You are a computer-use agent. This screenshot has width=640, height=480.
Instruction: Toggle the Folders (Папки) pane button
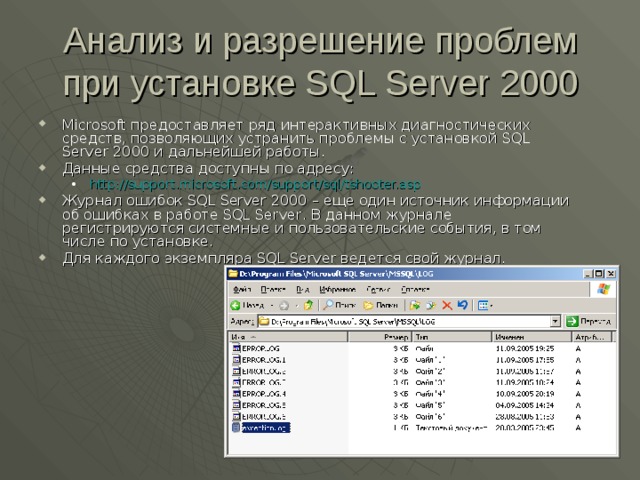[380, 305]
